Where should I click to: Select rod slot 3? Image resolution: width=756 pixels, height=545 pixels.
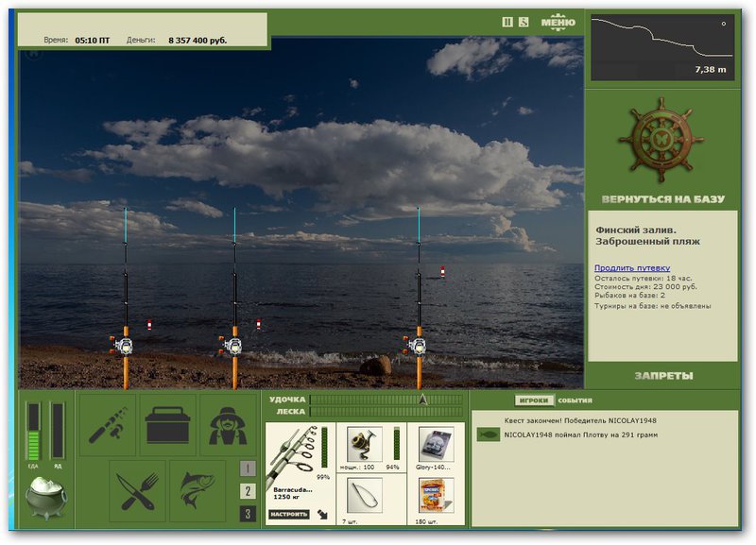[248, 514]
